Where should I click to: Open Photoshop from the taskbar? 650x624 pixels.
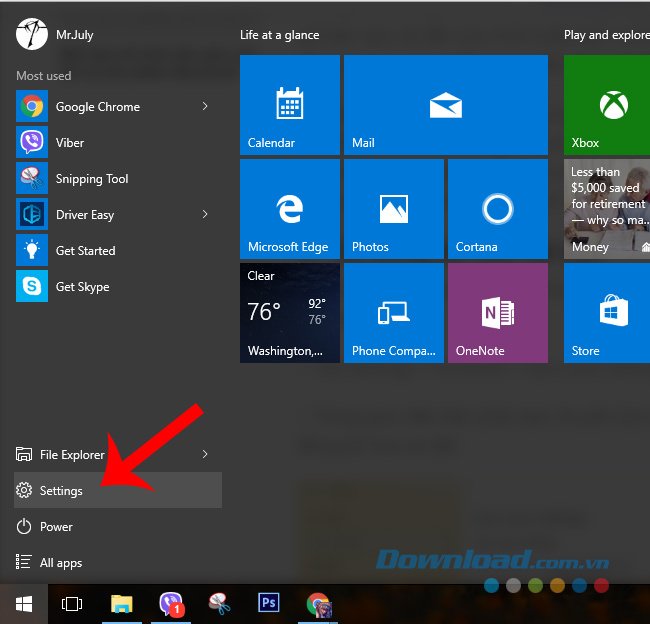(268, 604)
